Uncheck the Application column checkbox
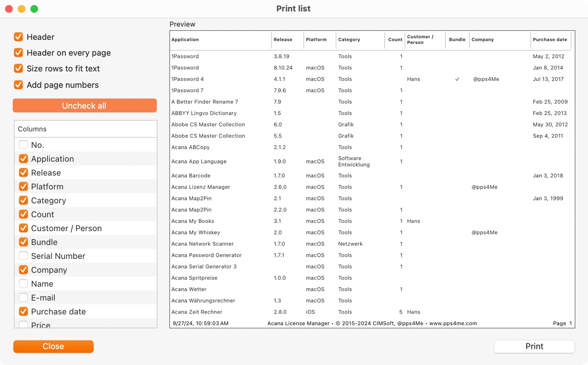588x365 pixels. [24, 159]
